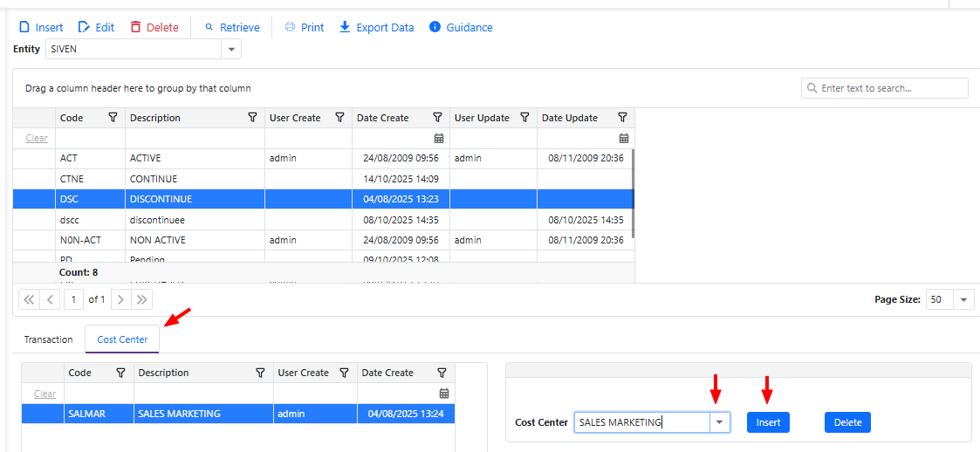
Task: Select the 'discontinuee' row
Action: [323, 219]
